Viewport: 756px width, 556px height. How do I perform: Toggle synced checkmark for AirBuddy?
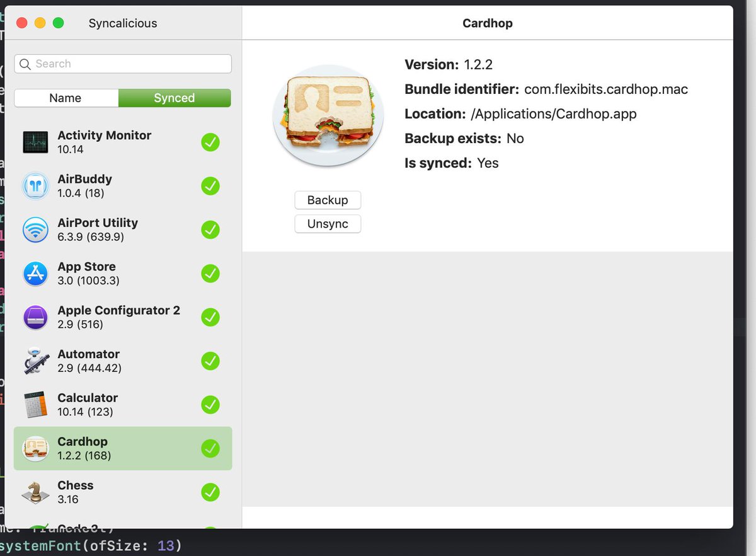210,186
